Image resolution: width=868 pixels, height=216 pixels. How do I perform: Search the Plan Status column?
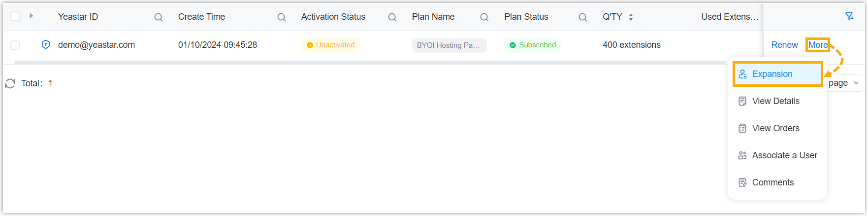[x=583, y=17]
